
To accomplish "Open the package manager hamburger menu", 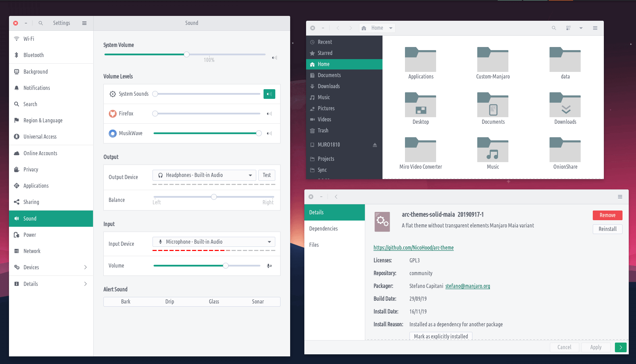I will click(620, 197).
